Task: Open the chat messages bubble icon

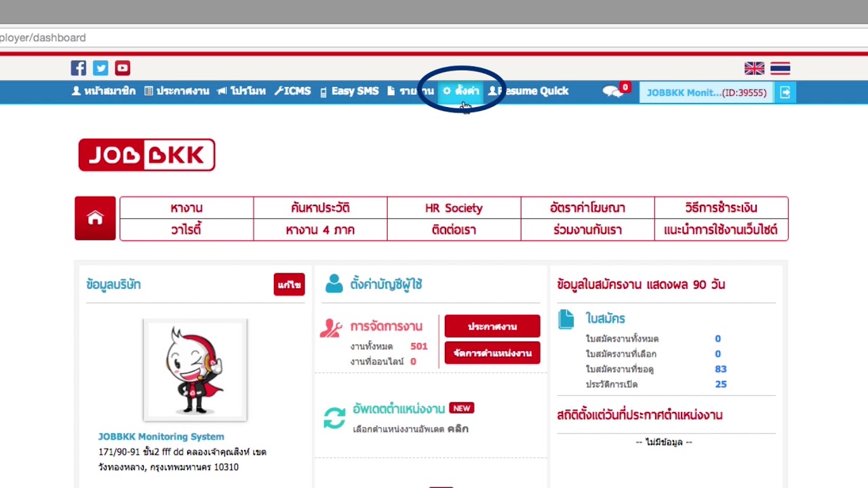Action: pos(613,91)
